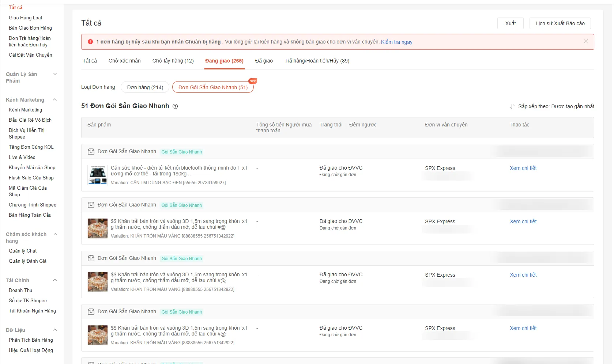Image resolution: width=614 pixels, height=364 pixels.
Task: Select Đơn Gói Sẵn Giao Nhanh (51) filter
Action: [213, 87]
